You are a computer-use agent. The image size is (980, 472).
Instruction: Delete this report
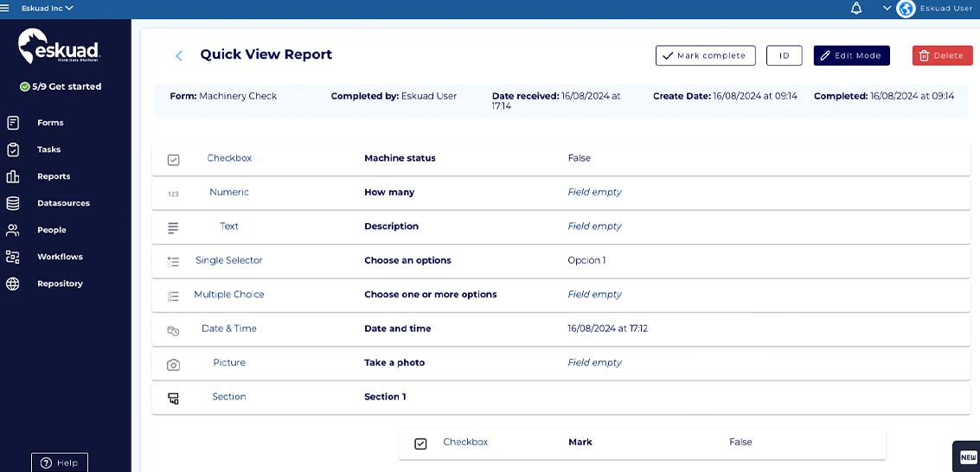pos(942,55)
